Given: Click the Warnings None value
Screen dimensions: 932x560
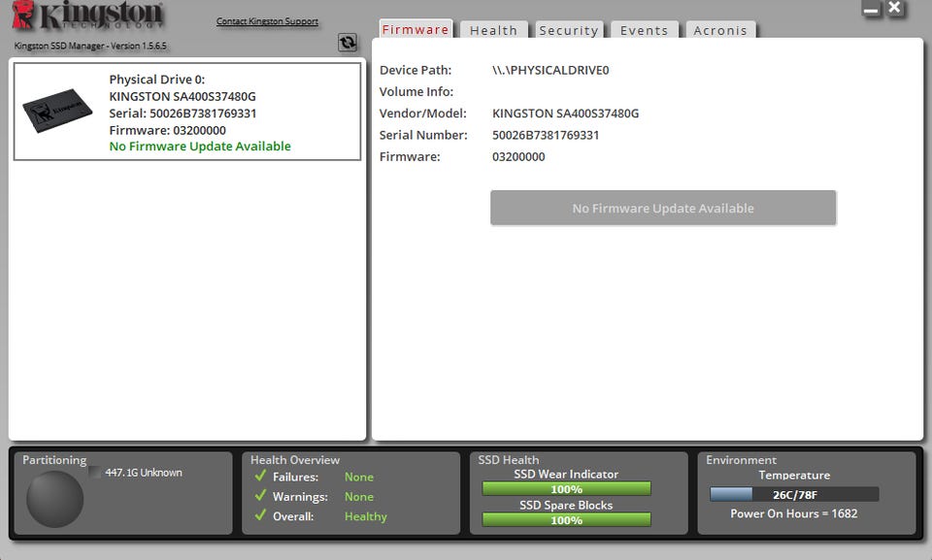Looking at the screenshot, I should 359,496.
